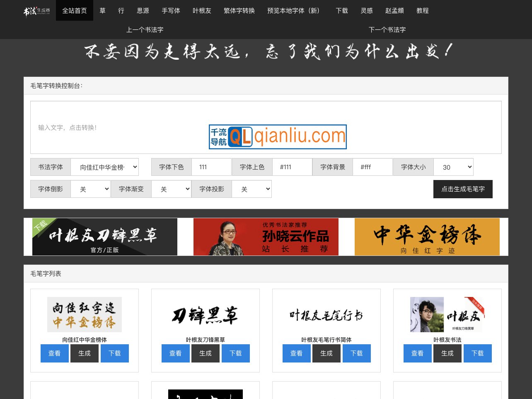Open the 字体大小 size dropdown showing 30
532x399 pixels.
[x=453, y=167]
